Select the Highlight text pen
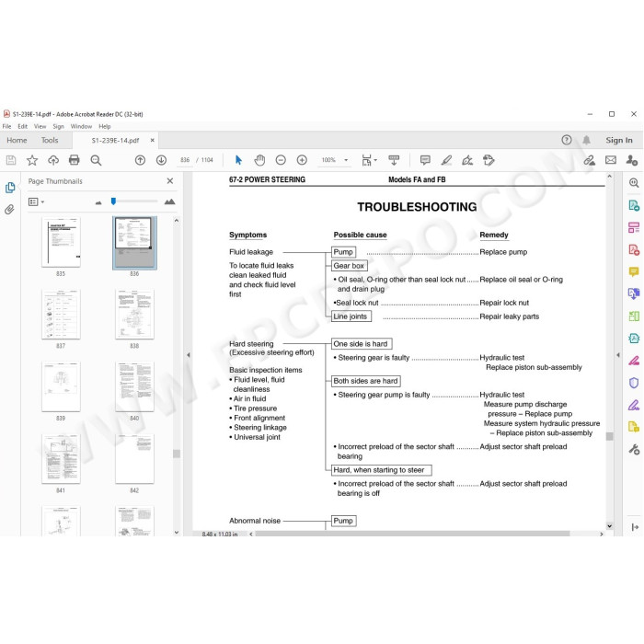This screenshot has width=644, height=644. (x=447, y=160)
